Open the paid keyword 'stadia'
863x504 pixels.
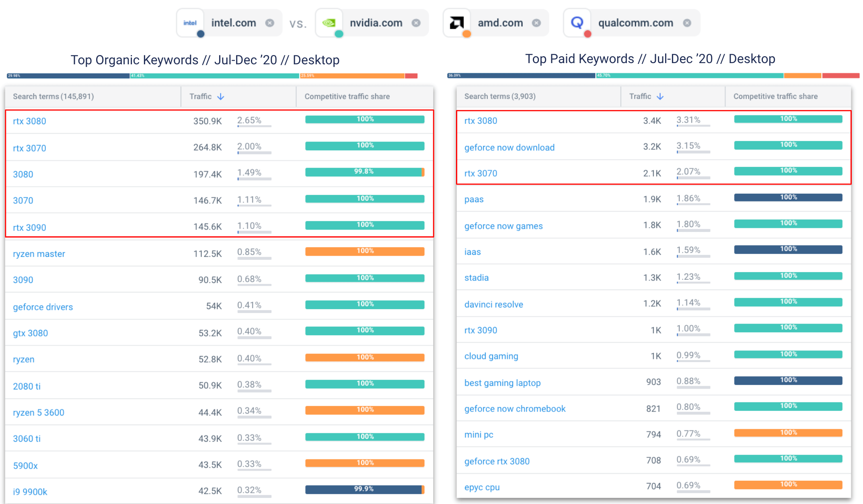477,278
